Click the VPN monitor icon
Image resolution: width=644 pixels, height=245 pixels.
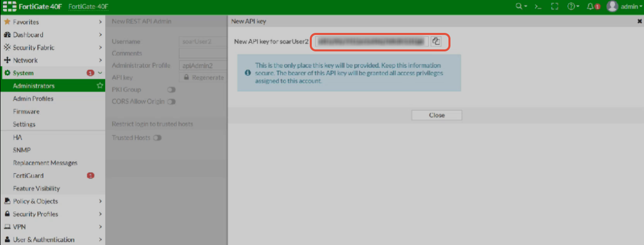[7, 227]
